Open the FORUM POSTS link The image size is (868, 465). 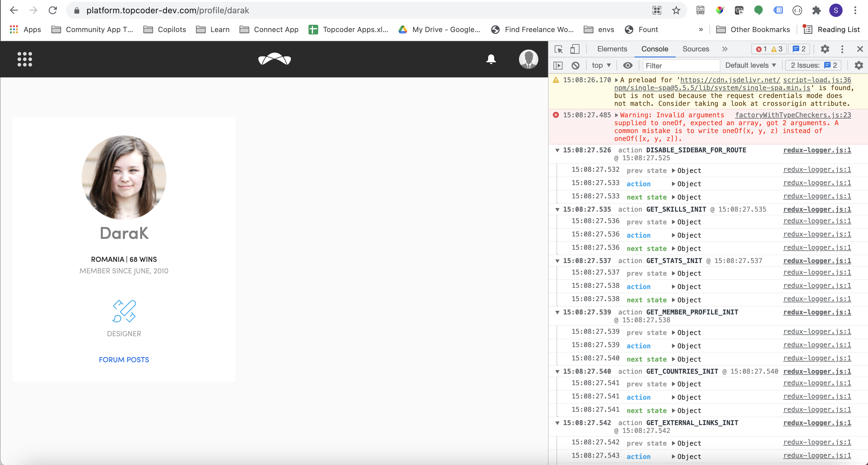coord(124,359)
